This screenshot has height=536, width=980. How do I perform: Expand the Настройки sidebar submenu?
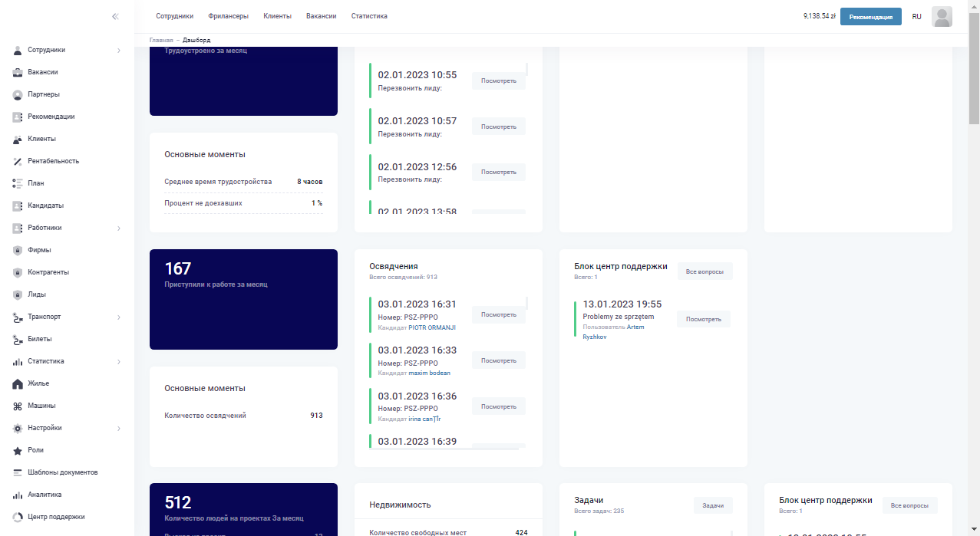pos(119,429)
